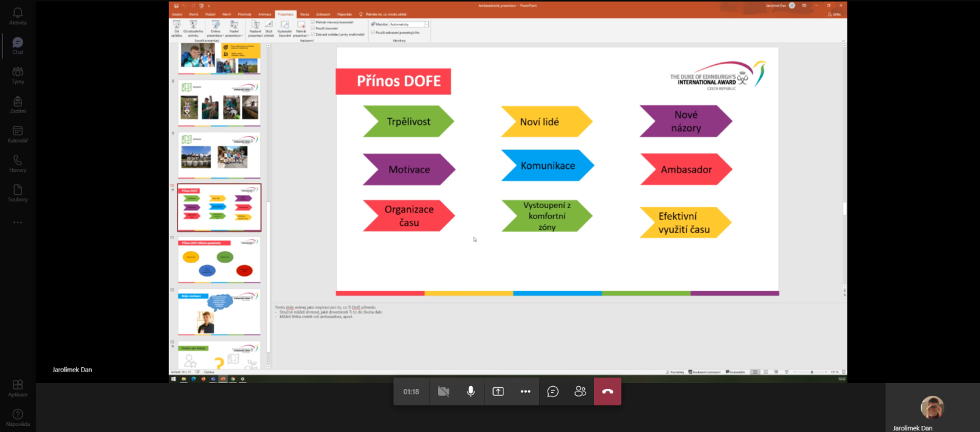Adjust the zoom slider in the status bar
The width and height of the screenshot is (980, 432).
(812, 372)
